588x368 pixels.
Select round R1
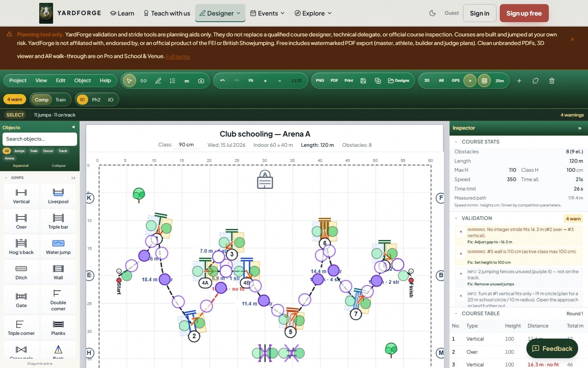coord(82,99)
